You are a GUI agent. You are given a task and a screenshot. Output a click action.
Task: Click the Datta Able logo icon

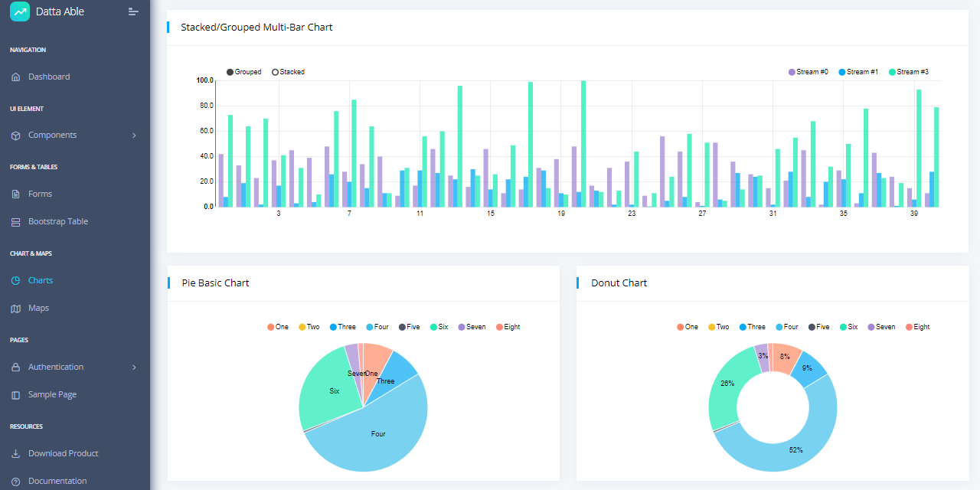click(x=20, y=11)
